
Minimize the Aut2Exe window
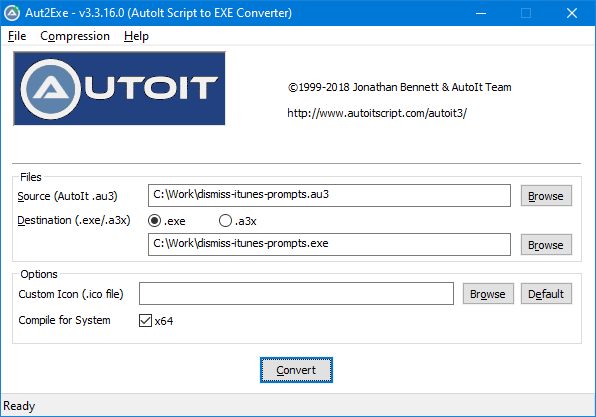[481, 13]
